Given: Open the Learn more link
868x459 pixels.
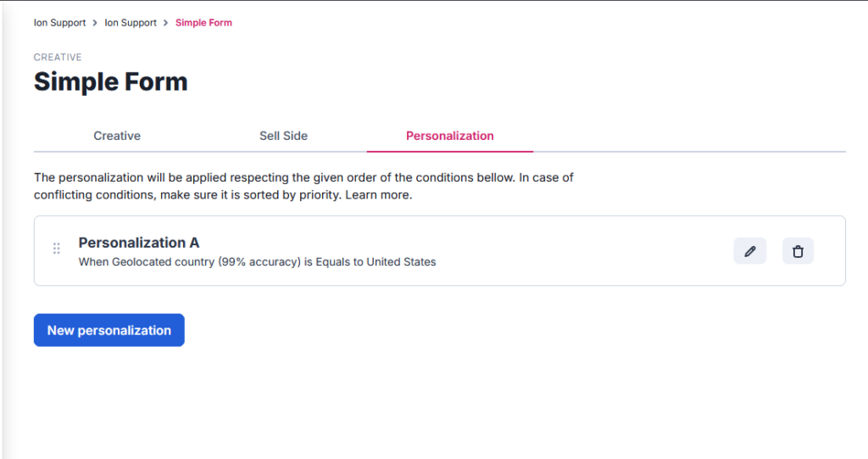Looking at the screenshot, I should 379,195.
